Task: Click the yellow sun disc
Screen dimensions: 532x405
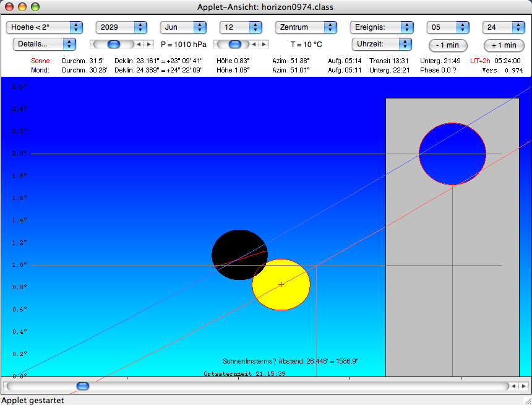Action: point(281,284)
